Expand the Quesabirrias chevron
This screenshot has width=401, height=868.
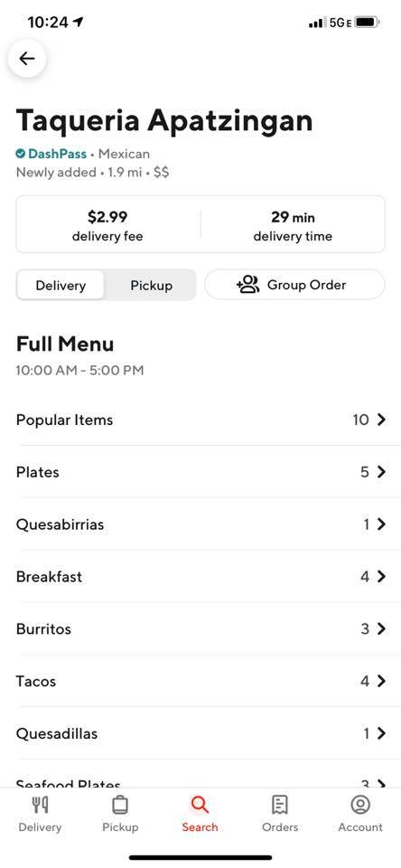(380, 524)
